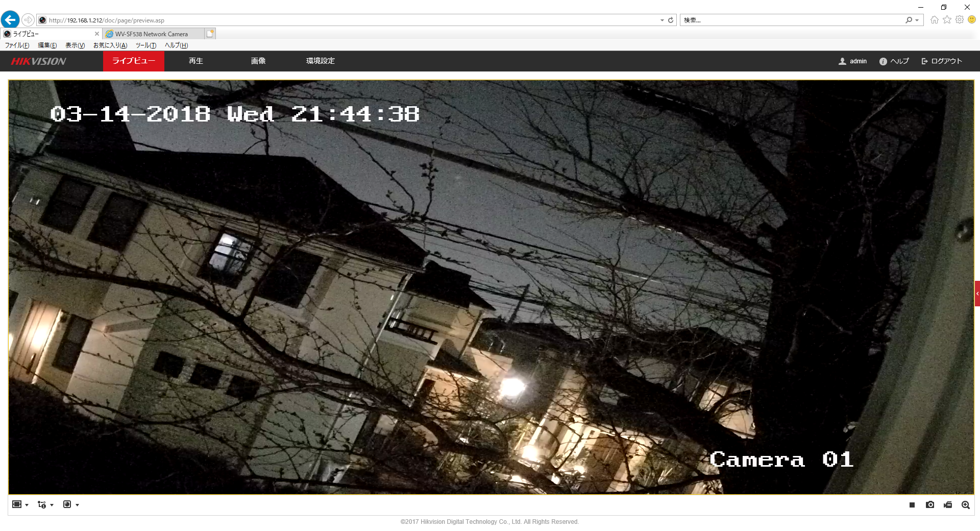The height and width of the screenshot is (531, 980).
Task: Open the stream type dropdown arrow
Action: [x=52, y=505]
